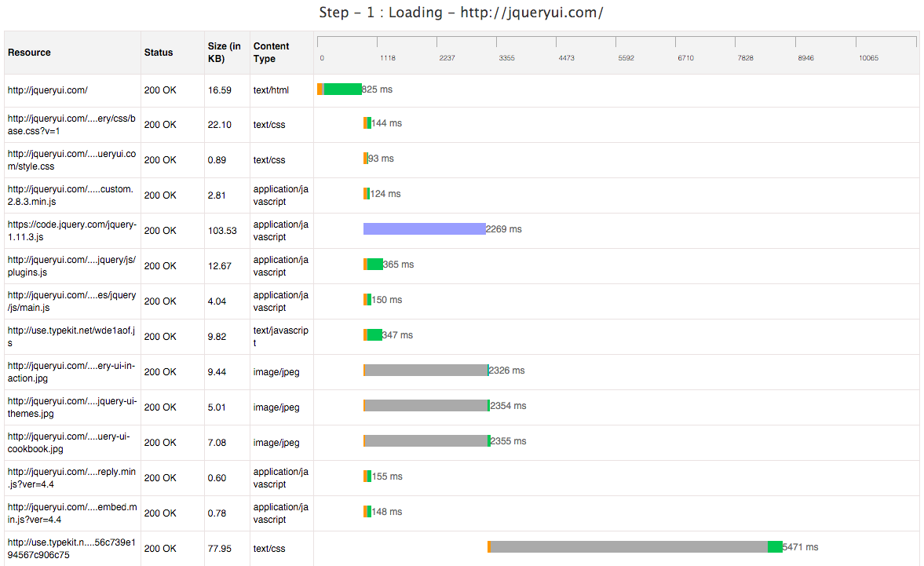
Task: Click the custom.2.8.3.min.js resource URL
Action: (x=71, y=195)
